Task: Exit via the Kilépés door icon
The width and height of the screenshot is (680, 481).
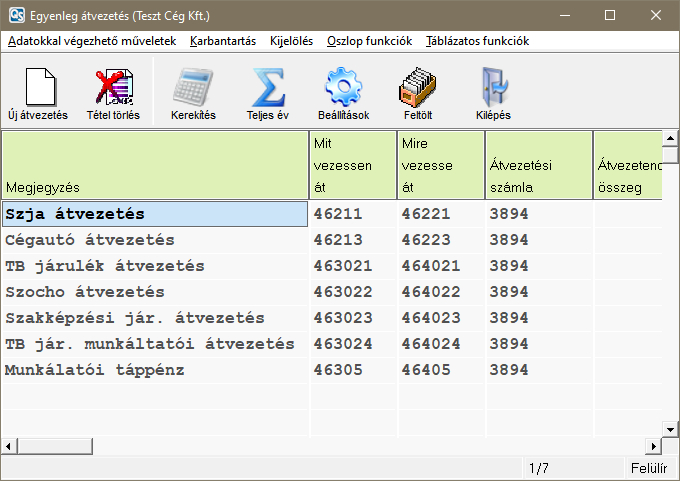Action: tap(493, 89)
